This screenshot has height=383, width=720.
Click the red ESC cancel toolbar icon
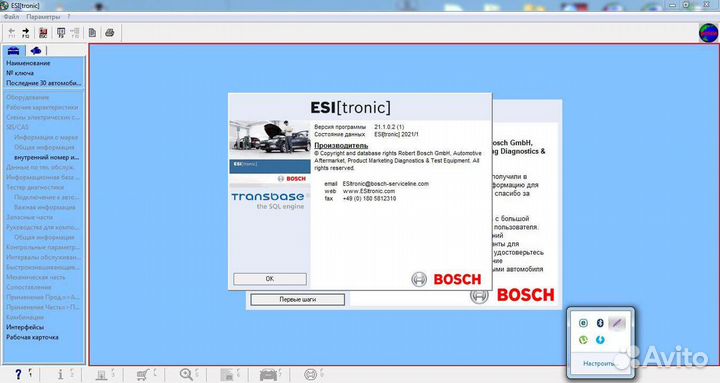pyautogui.click(x=43, y=33)
